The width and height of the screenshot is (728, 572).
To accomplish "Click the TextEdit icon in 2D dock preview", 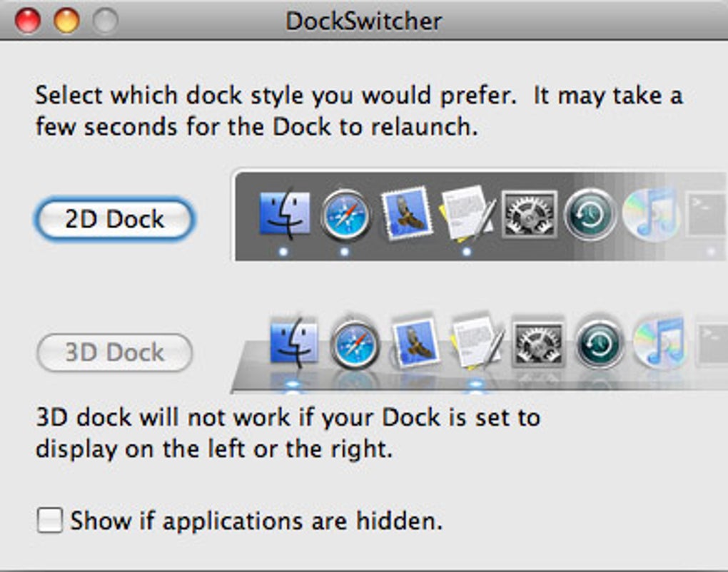I will pos(467,213).
